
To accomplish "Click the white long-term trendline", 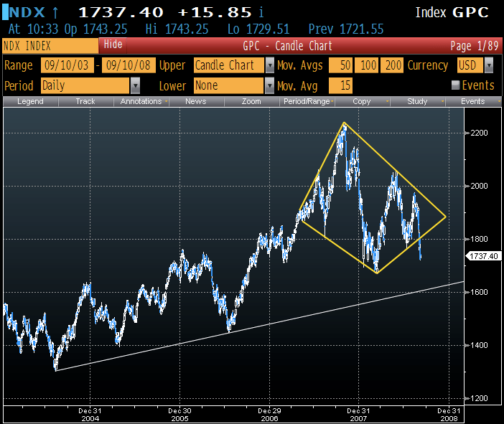I will [x=260, y=325].
